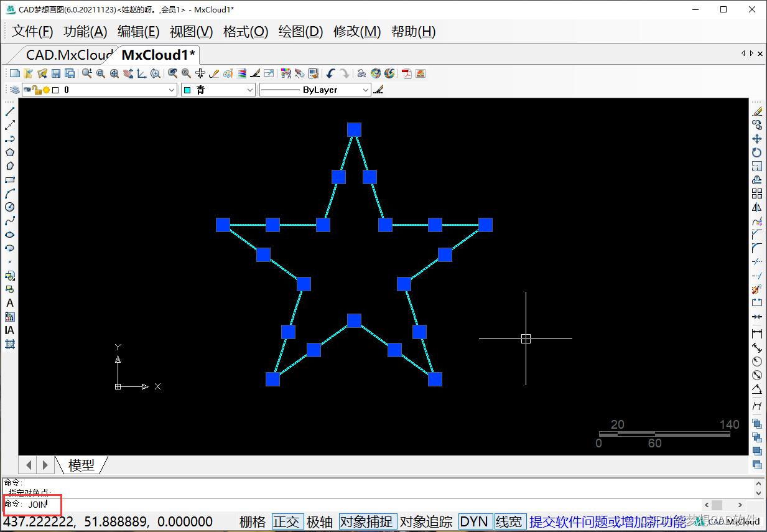Viewport: 767px width, 532px height.
Task: Expand the color dropdown showing 青
Action: (250, 90)
